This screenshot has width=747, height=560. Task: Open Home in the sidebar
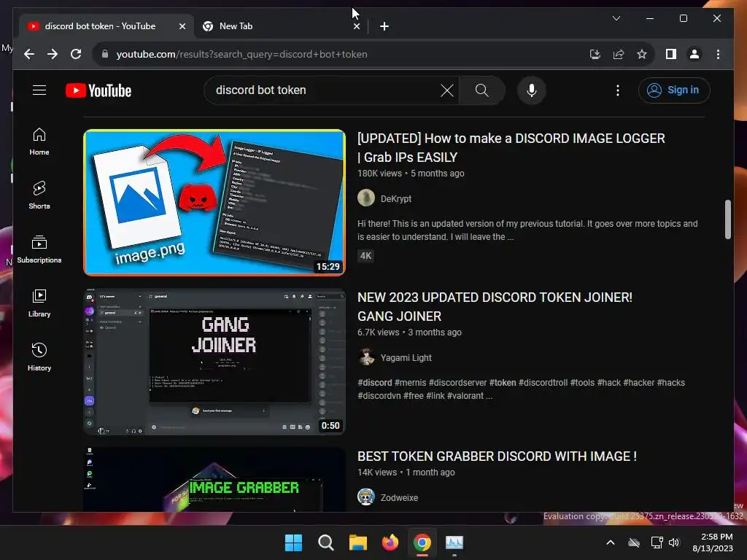(x=39, y=141)
